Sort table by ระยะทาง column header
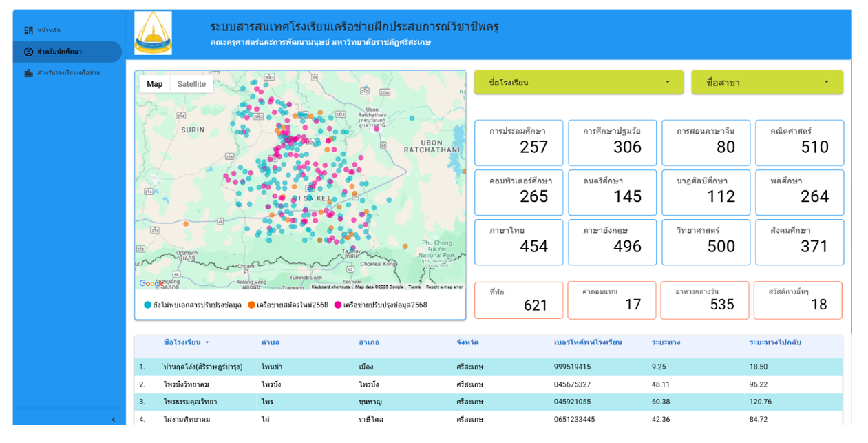 pos(666,342)
